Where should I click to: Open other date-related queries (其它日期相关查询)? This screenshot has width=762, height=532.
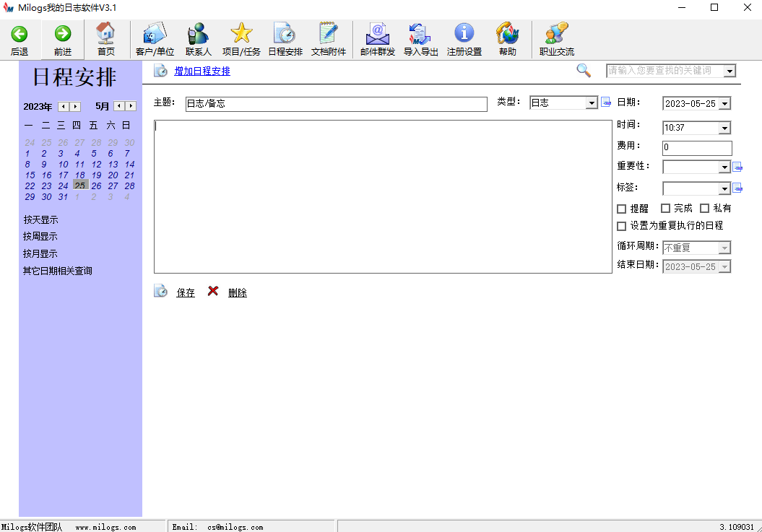[57, 271]
